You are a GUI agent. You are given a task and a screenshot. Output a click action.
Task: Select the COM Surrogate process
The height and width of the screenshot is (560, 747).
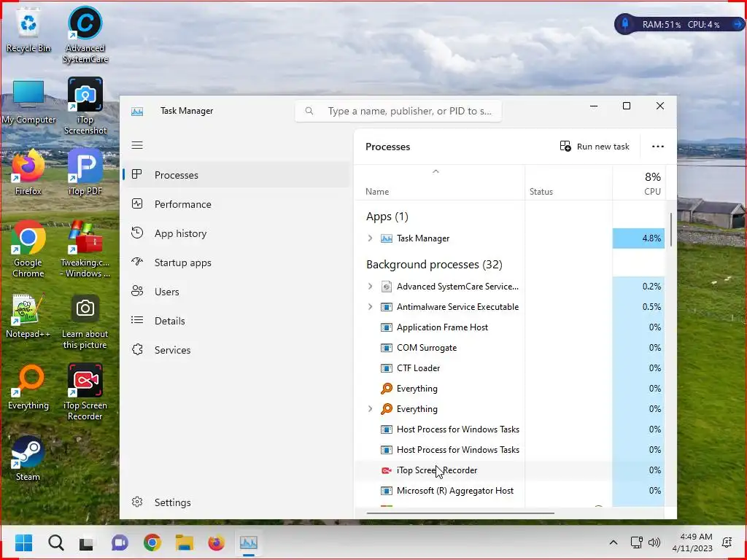510,348
